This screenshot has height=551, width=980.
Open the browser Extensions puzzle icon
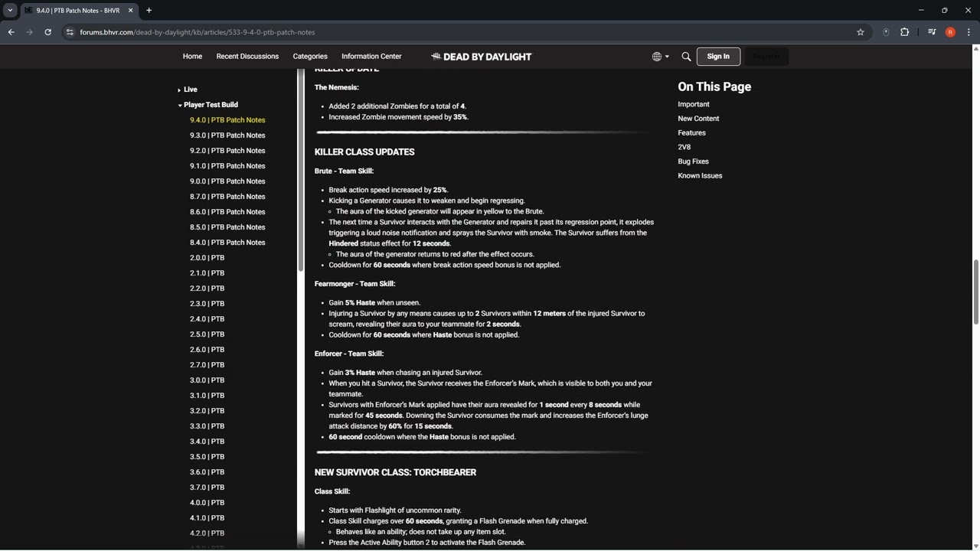[x=904, y=32]
